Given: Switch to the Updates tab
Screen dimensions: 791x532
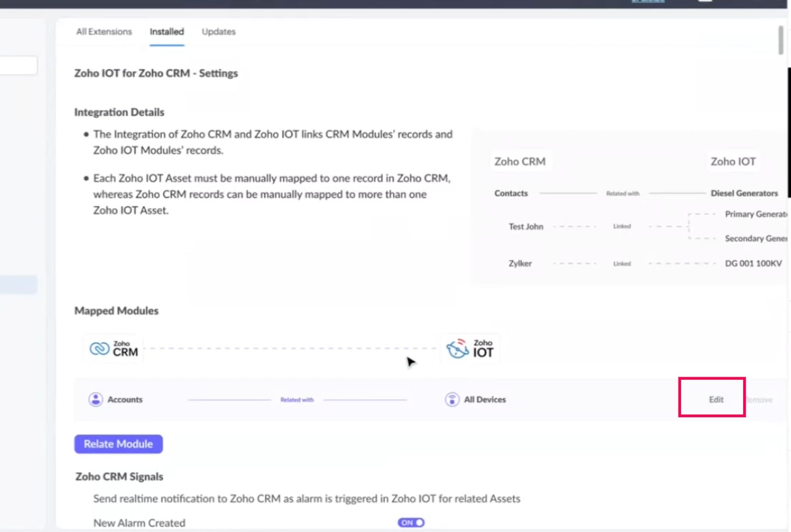Looking at the screenshot, I should coord(219,32).
